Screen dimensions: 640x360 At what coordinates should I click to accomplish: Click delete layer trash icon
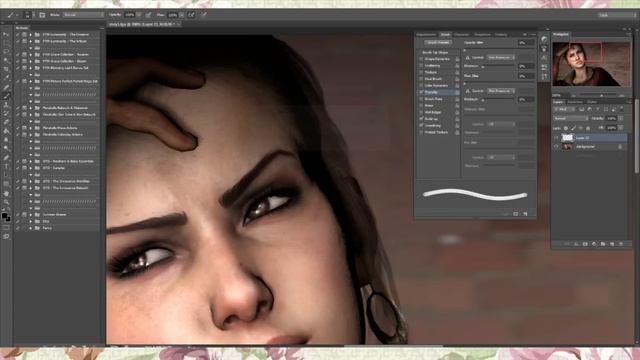[621, 244]
